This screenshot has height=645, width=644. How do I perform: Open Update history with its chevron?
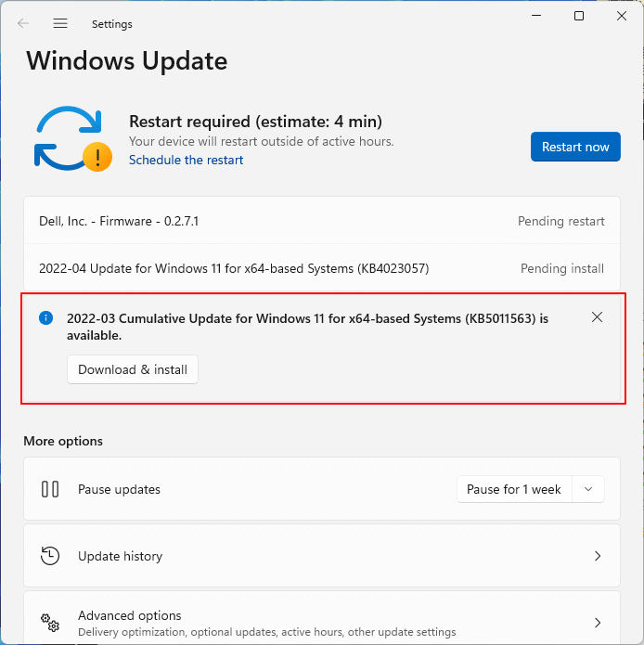(597, 556)
